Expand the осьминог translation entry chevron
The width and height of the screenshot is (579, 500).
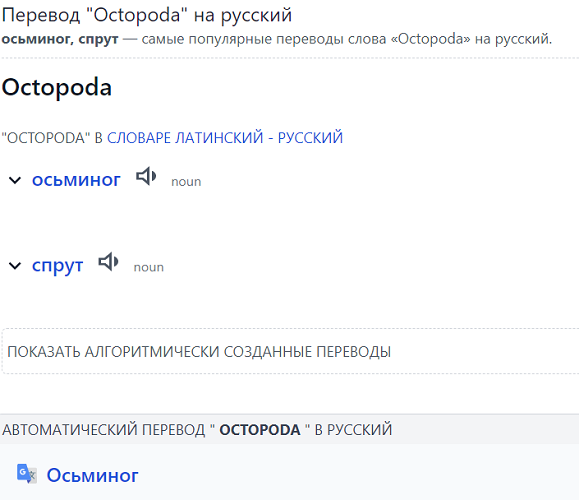(x=15, y=181)
